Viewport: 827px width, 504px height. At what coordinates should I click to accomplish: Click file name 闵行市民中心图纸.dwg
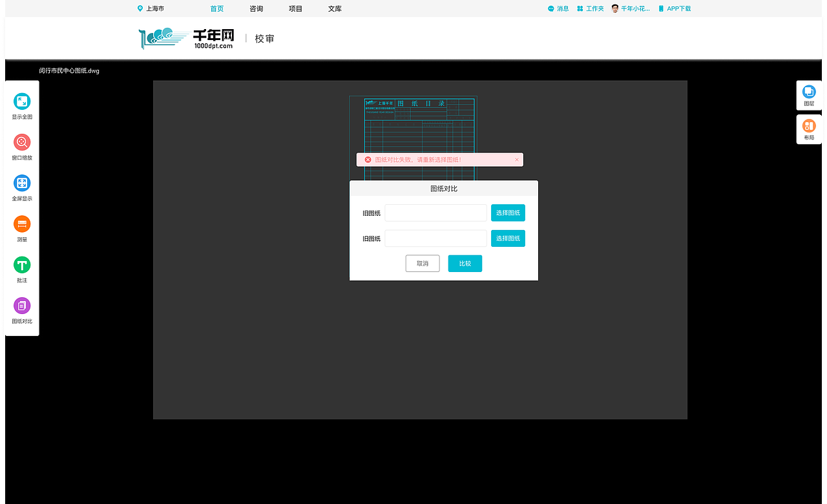(69, 70)
